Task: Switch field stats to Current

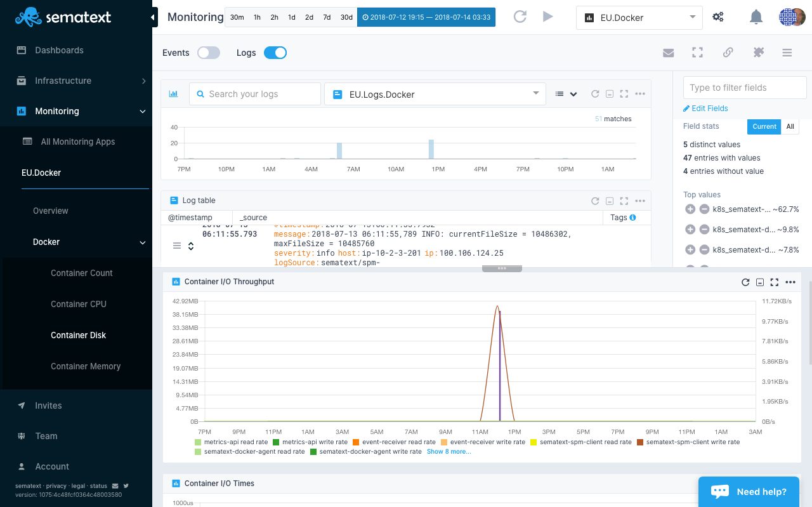Action: (764, 126)
